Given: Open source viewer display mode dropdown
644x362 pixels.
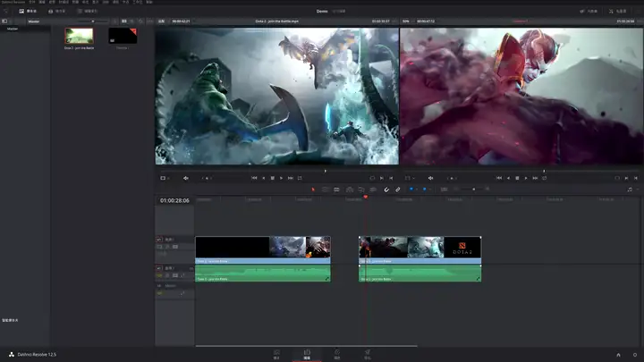Looking at the screenshot, I should (x=165, y=178).
